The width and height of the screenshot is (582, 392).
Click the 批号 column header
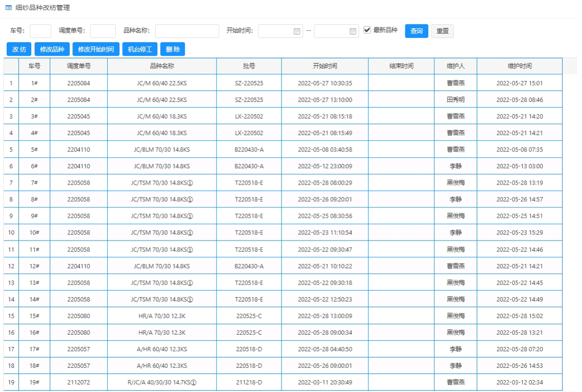pos(249,66)
